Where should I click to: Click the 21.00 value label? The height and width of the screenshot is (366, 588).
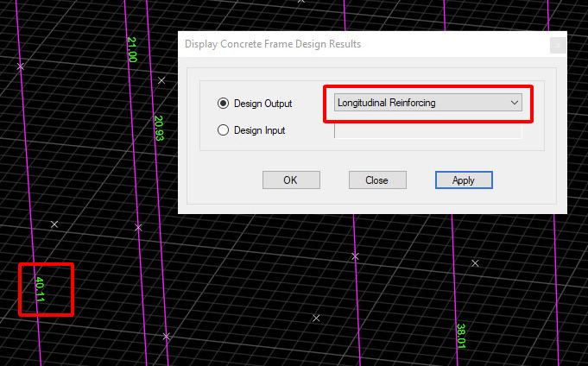pos(131,49)
